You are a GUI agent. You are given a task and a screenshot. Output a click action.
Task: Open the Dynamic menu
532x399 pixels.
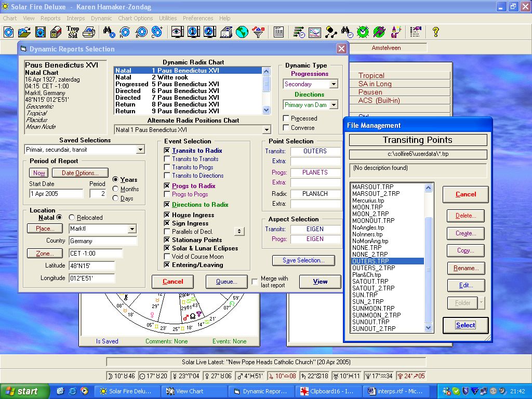(x=101, y=18)
